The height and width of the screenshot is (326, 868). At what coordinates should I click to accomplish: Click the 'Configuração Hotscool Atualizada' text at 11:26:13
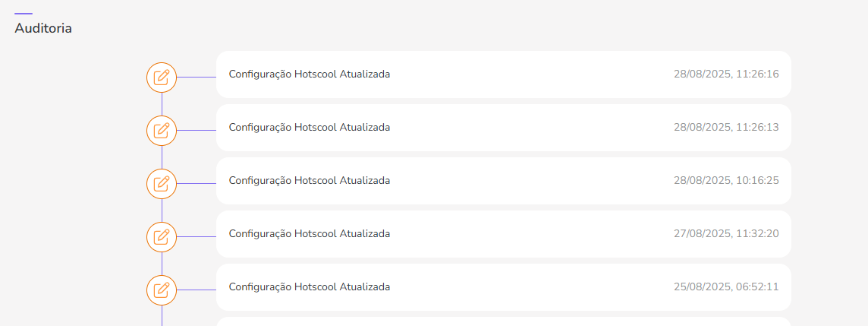tap(310, 128)
